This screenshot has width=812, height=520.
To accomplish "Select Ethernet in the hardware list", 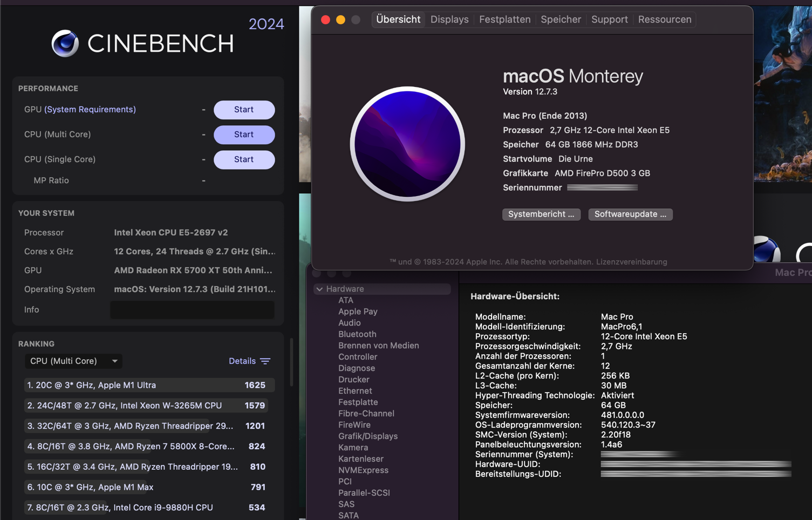I will tap(355, 391).
